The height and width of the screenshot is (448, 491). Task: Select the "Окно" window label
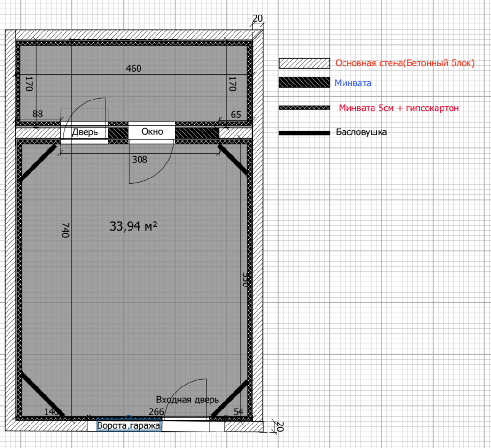[x=152, y=132]
